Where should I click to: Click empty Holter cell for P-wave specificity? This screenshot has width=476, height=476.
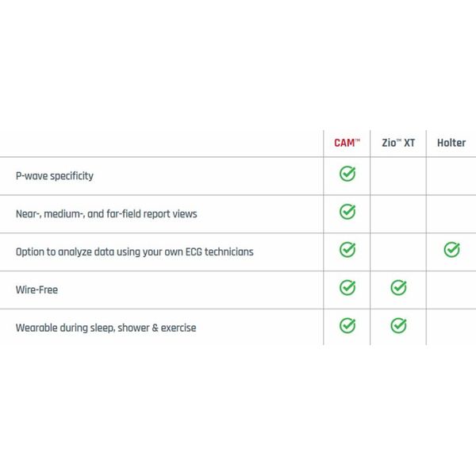point(451,176)
